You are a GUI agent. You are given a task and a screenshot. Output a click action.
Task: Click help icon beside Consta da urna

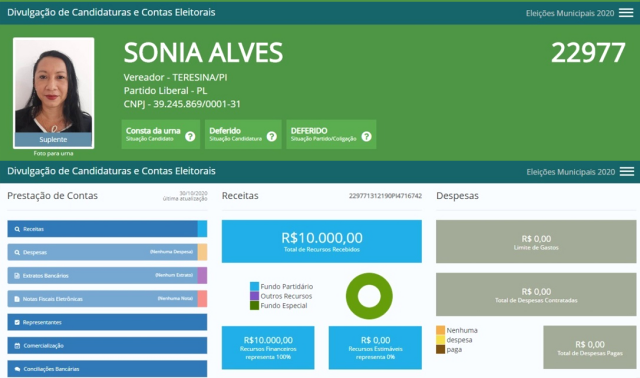(190, 136)
